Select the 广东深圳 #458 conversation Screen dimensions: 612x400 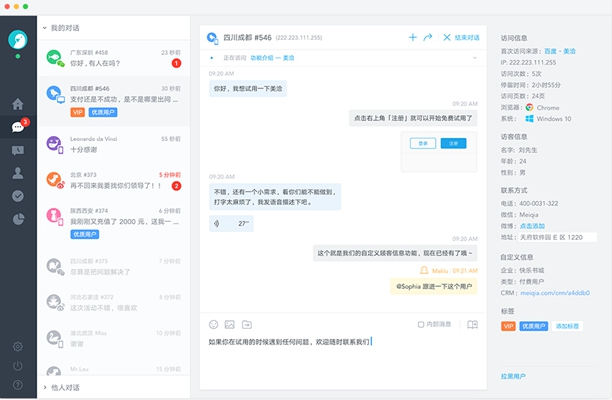[112, 58]
